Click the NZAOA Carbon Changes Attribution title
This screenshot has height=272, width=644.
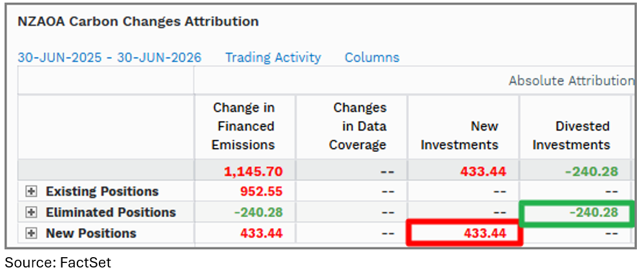[138, 21]
